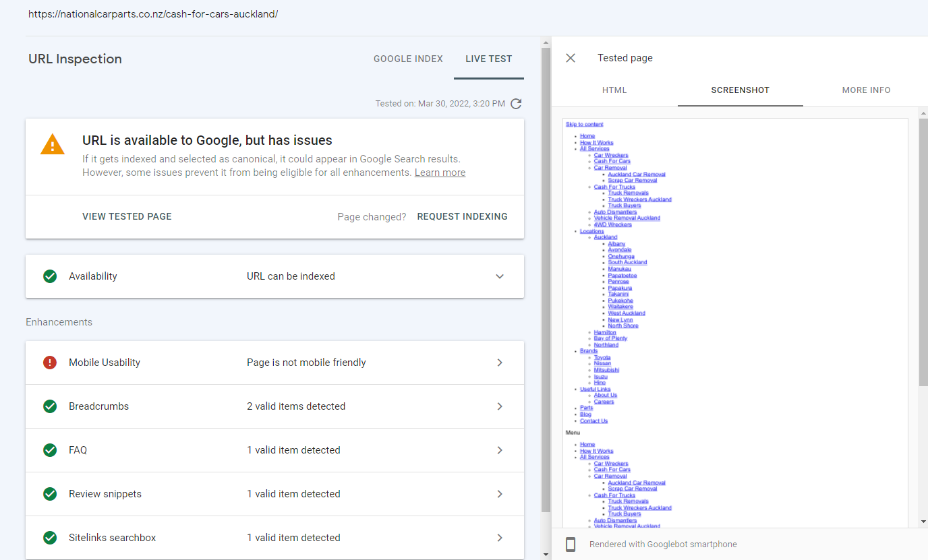Screen dimensions: 928x560
Task: Click the View Tested Page button
Action: click(x=127, y=216)
